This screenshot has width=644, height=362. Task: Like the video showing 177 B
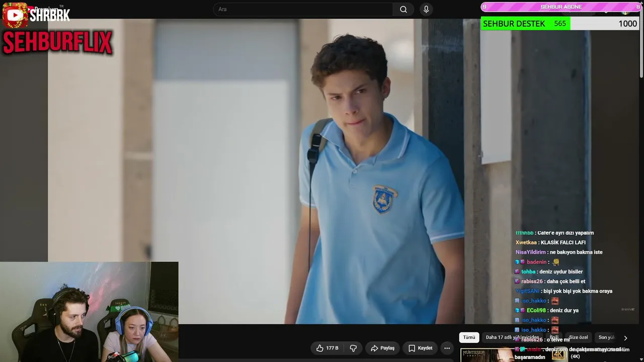[x=327, y=348]
